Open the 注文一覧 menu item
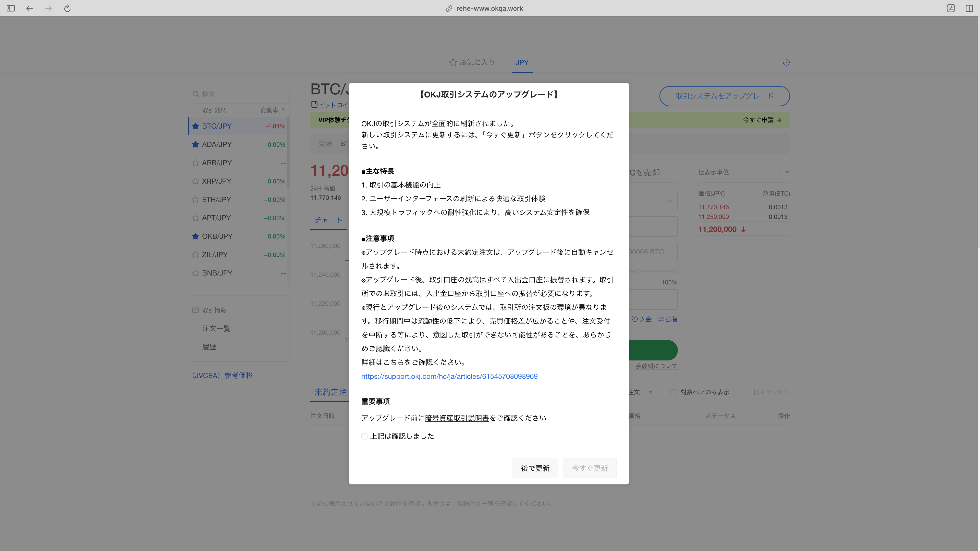The height and width of the screenshot is (551, 980). pos(216,328)
